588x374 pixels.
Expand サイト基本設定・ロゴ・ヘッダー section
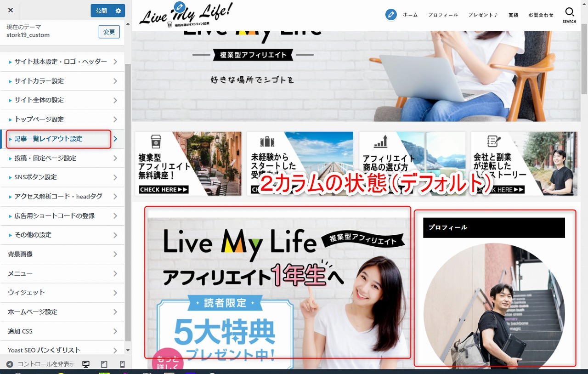click(x=62, y=62)
